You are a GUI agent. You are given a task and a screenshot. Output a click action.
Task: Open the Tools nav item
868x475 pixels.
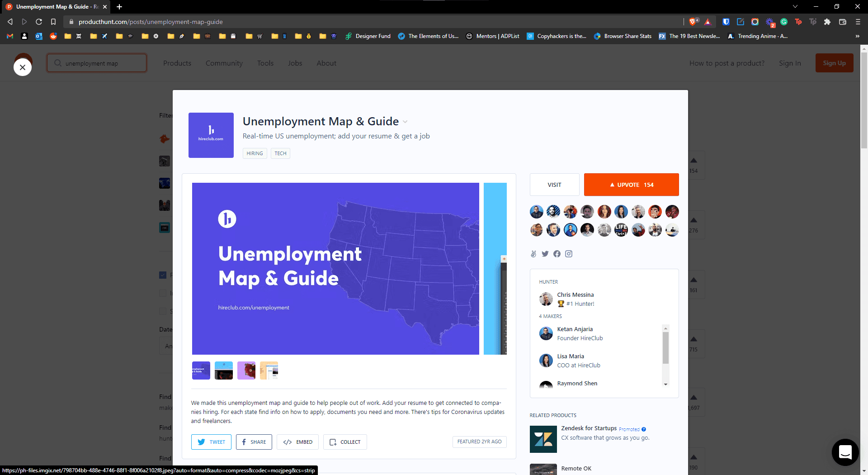tap(265, 63)
